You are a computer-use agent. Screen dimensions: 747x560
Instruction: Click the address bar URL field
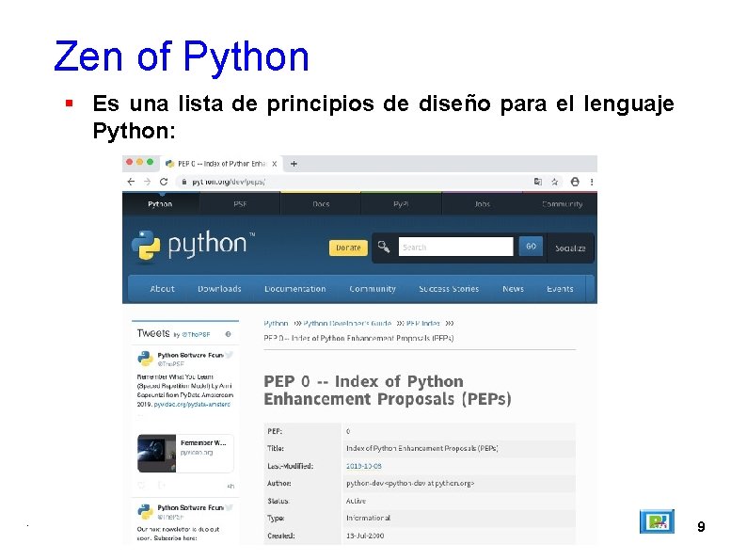click(x=353, y=182)
